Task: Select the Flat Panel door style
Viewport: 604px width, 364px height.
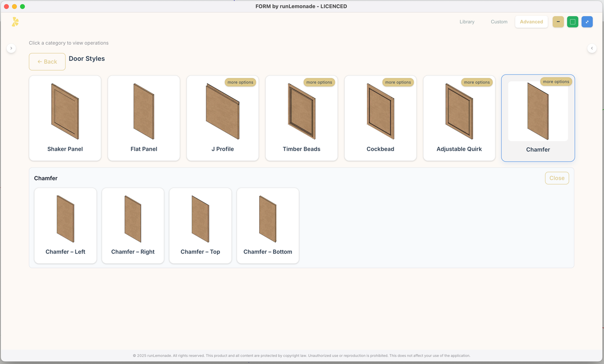Action: (x=143, y=118)
